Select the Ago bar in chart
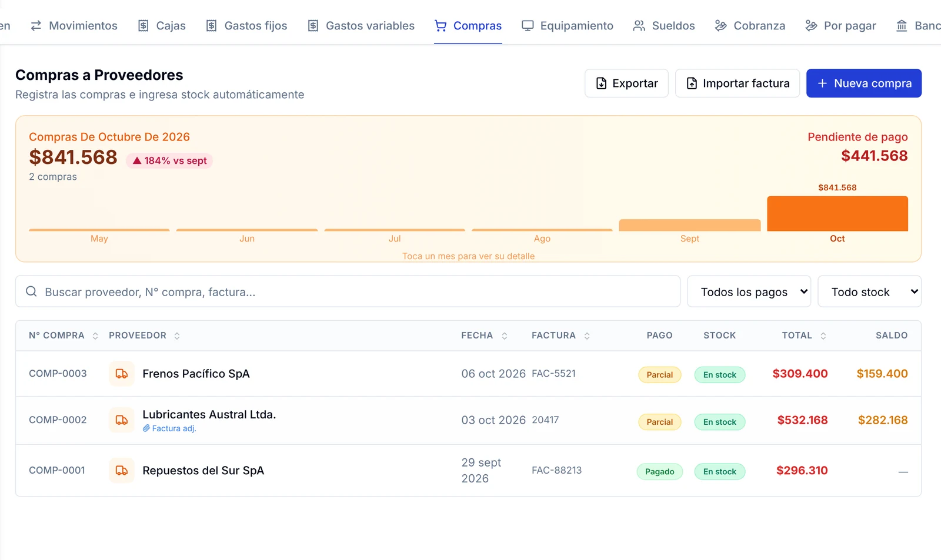 point(542,230)
